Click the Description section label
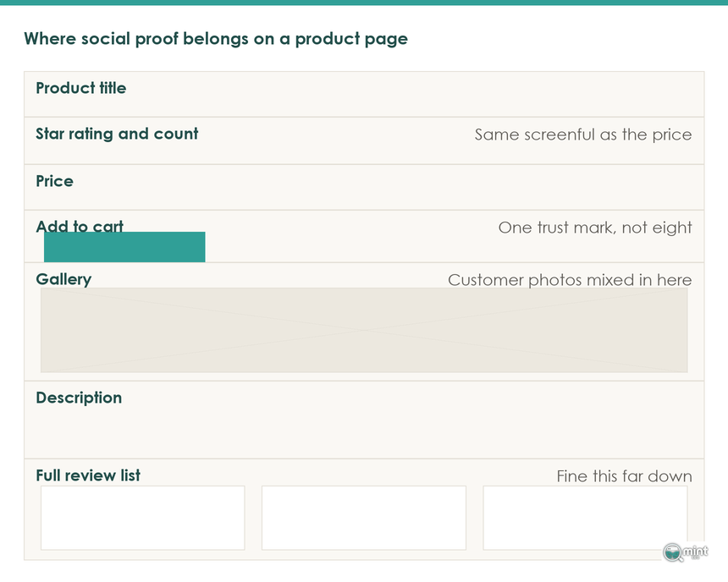Image resolution: width=728 pixels, height=582 pixels. tap(79, 398)
